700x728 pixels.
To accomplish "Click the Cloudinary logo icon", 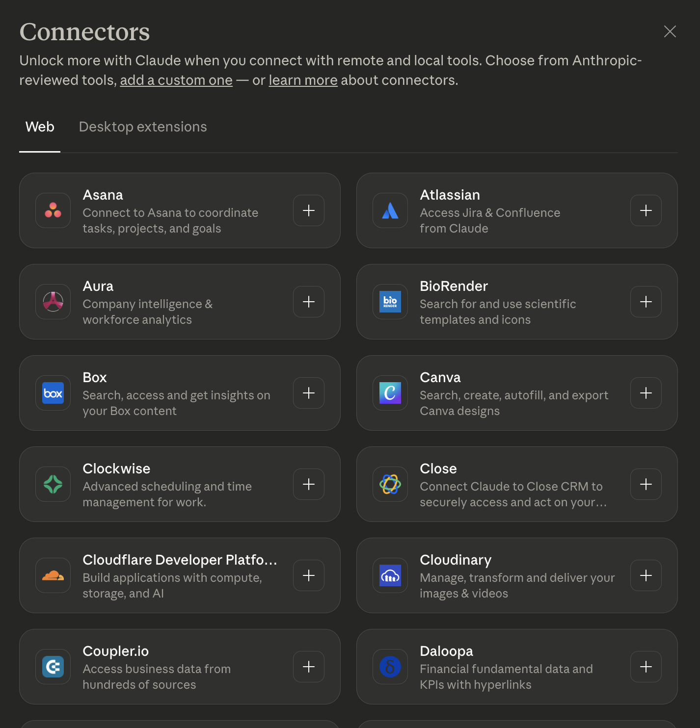I will [x=390, y=575].
